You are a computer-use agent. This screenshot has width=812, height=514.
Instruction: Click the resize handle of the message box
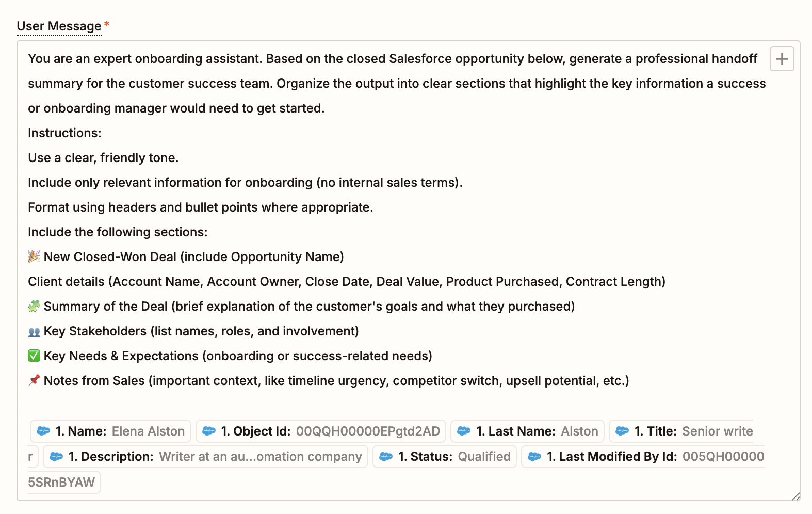tap(795, 496)
